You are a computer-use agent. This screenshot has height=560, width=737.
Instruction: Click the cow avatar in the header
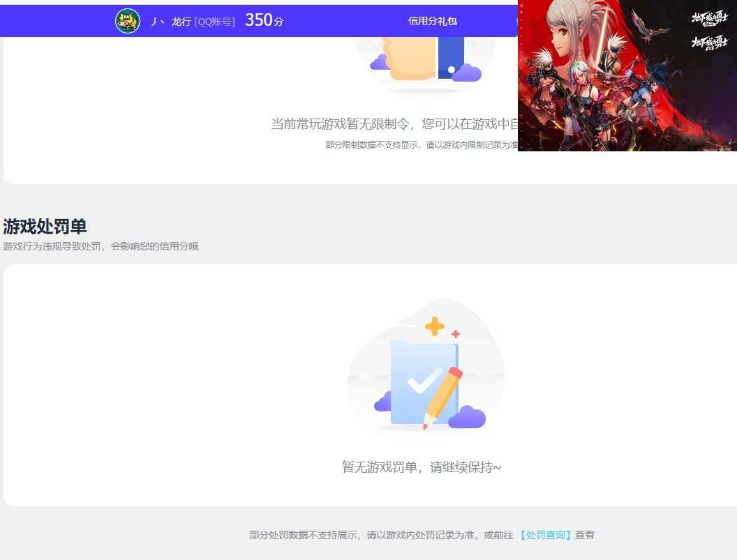pos(128,21)
